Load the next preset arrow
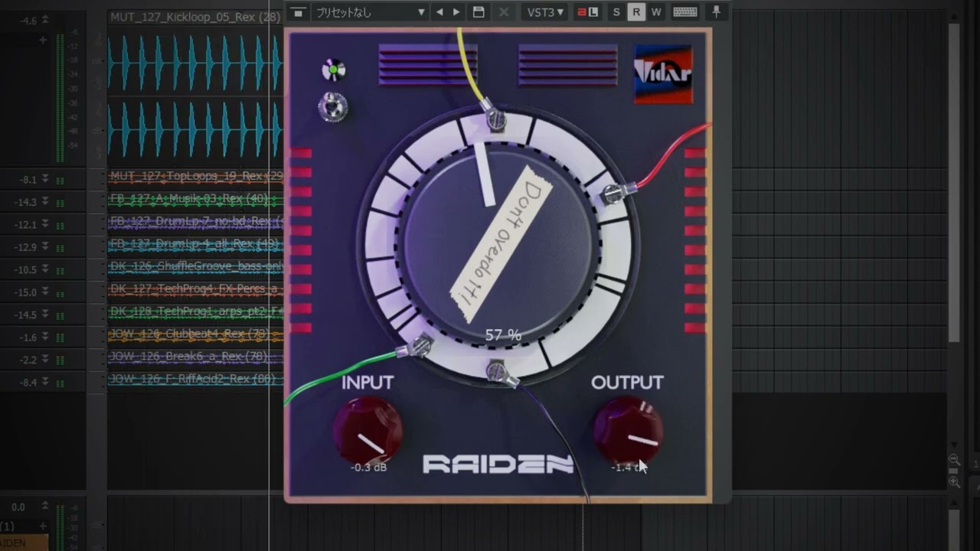980x551 pixels. point(456,12)
